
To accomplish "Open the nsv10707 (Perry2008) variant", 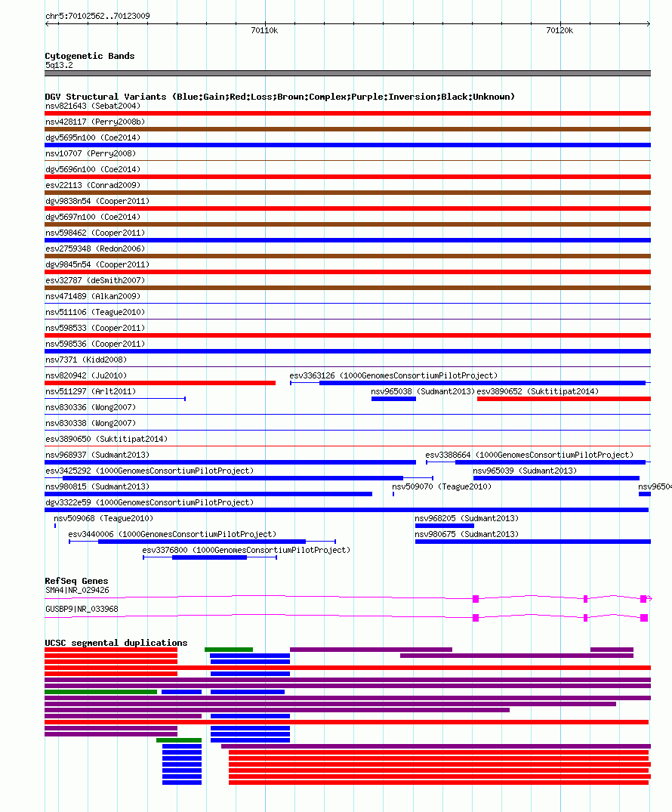I will pos(91,154).
